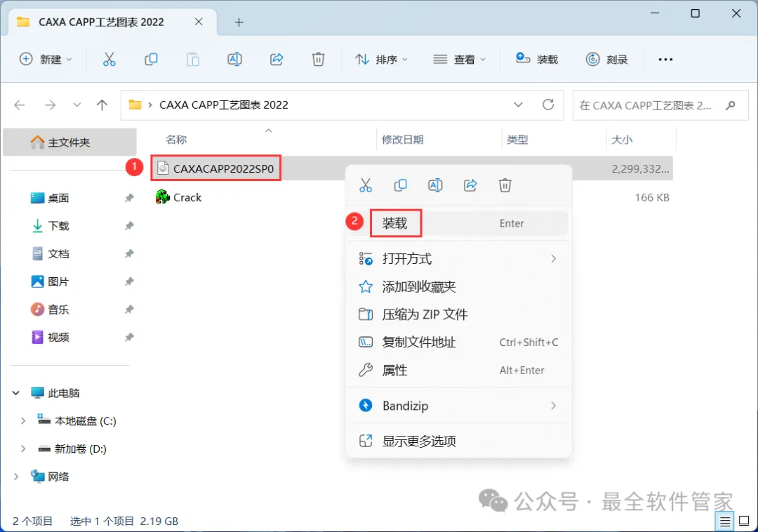Sort by the 类型 column header
Image resolution: width=758 pixels, height=532 pixels.
coord(517,140)
